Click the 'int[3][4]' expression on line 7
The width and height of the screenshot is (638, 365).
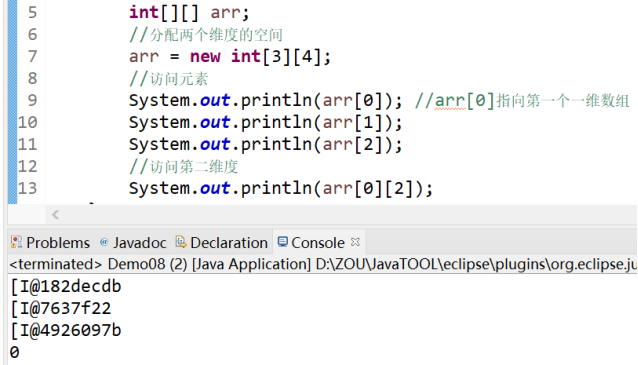click(277, 57)
